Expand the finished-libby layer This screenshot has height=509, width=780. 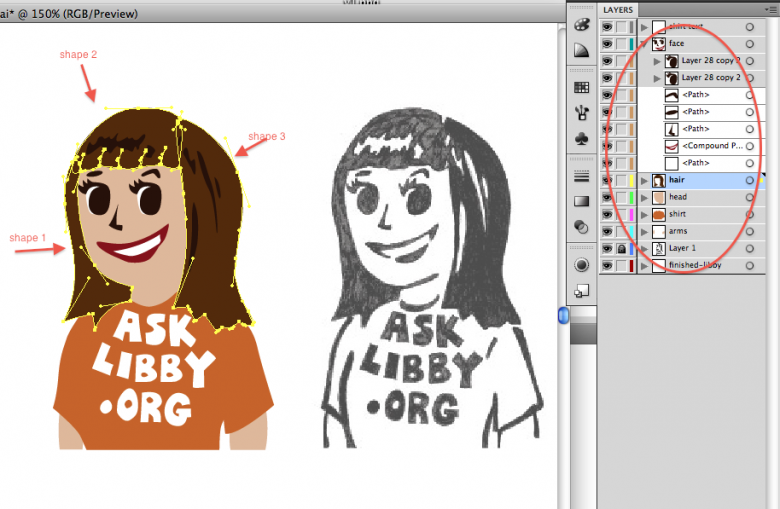point(644,266)
